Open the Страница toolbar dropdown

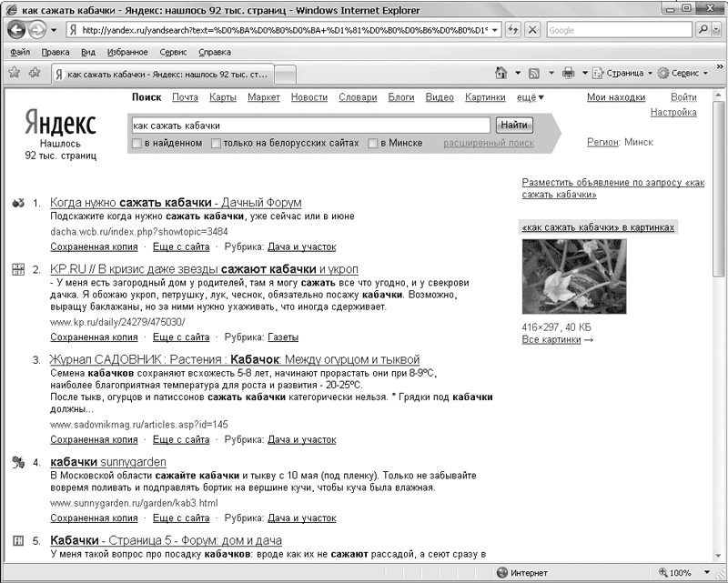622,73
